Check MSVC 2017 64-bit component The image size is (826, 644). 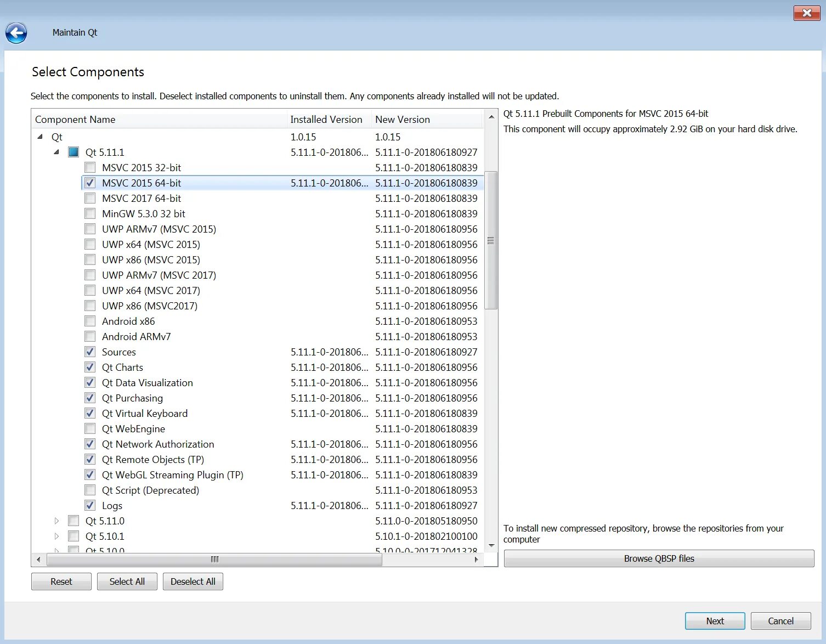click(90, 198)
